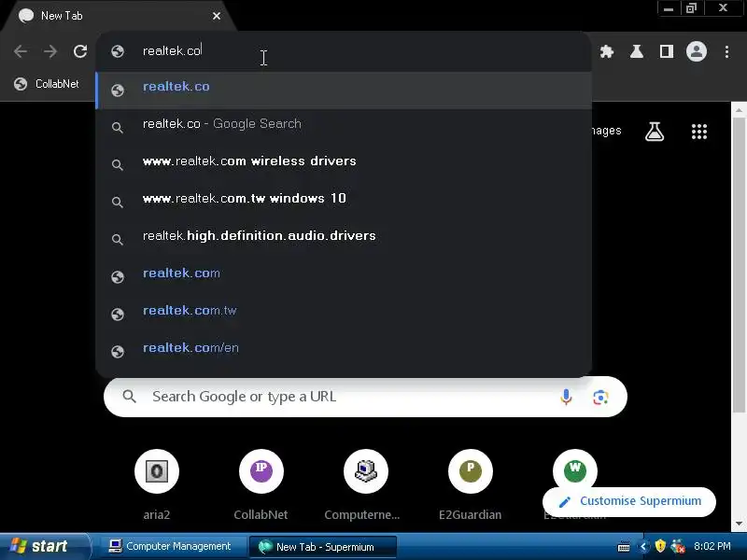747x560 pixels.
Task: Open the Computerne... shortcut tile
Action: (x=365, y=485)
